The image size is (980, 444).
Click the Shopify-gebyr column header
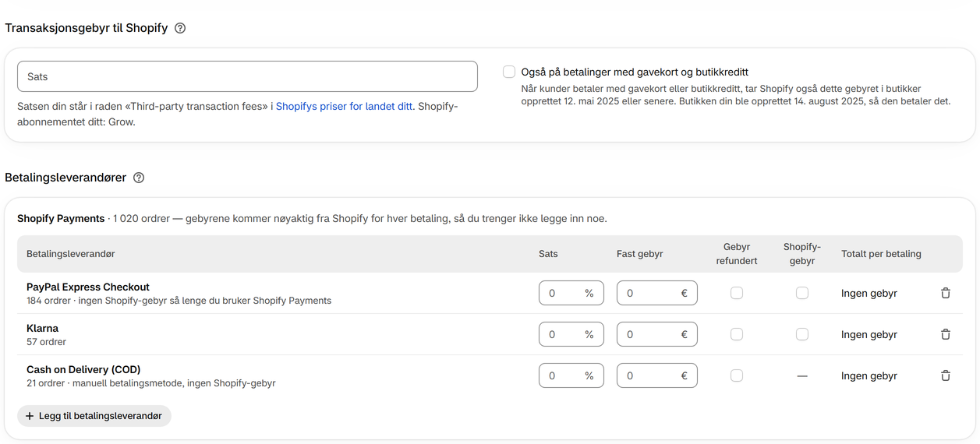(802, 254)
